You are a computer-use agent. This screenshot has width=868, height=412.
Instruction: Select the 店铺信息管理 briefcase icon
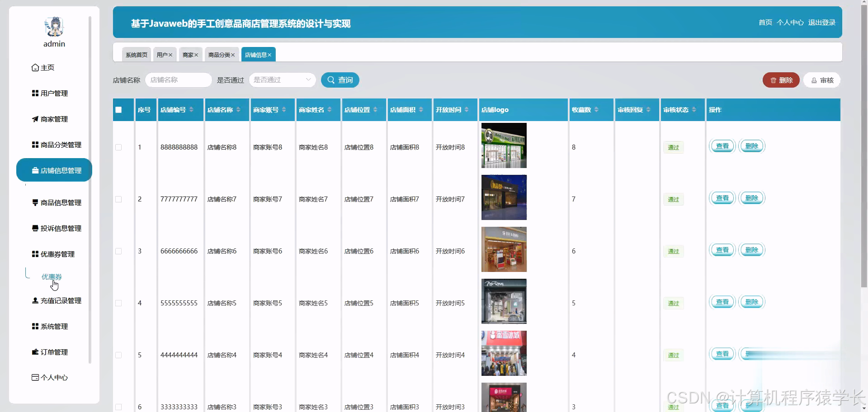(x=35, y=170)
